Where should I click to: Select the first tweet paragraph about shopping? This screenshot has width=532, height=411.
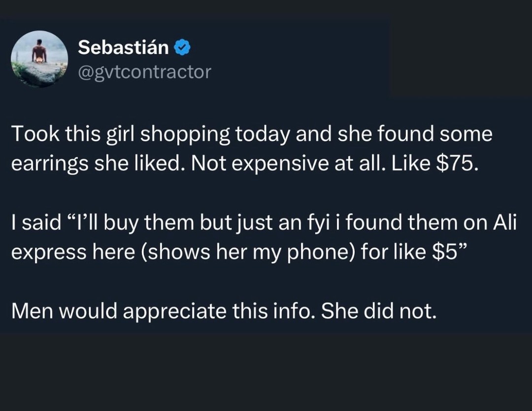tap(252, 149)
